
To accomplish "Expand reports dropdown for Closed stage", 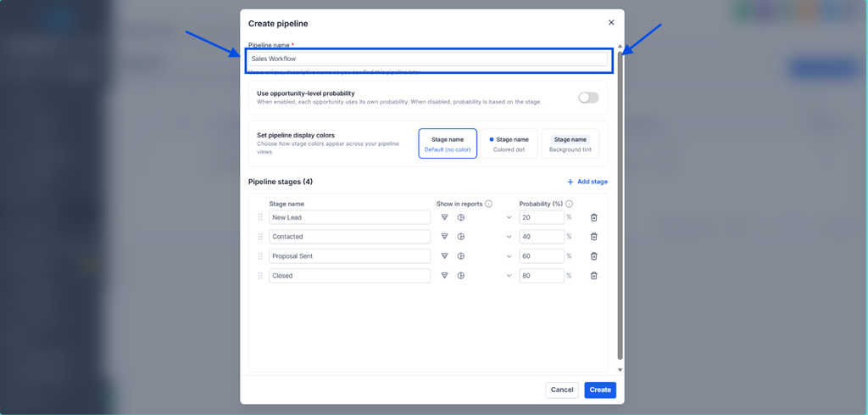I will [509, 275].
